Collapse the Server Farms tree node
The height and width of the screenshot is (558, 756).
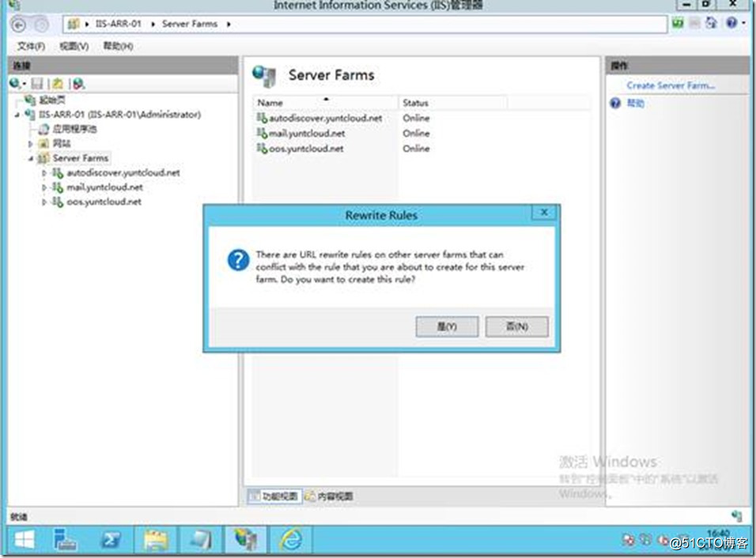[x=31, y=158]
